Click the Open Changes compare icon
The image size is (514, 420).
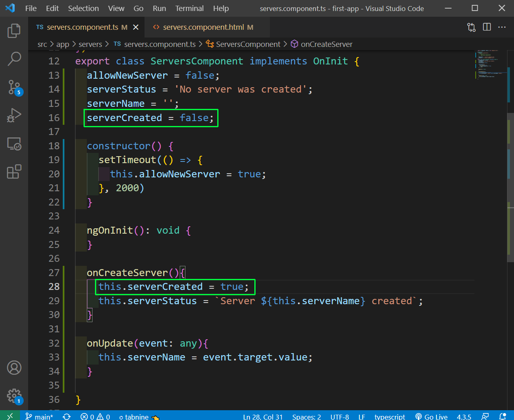pos(471,27)
